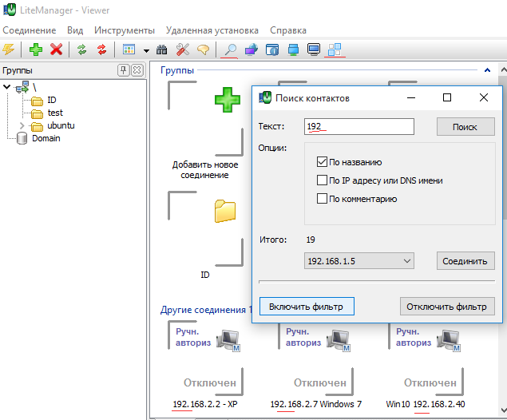Select the ID folder in tree
Viewport: 507px width, 420px height.
tap(51, 100)
